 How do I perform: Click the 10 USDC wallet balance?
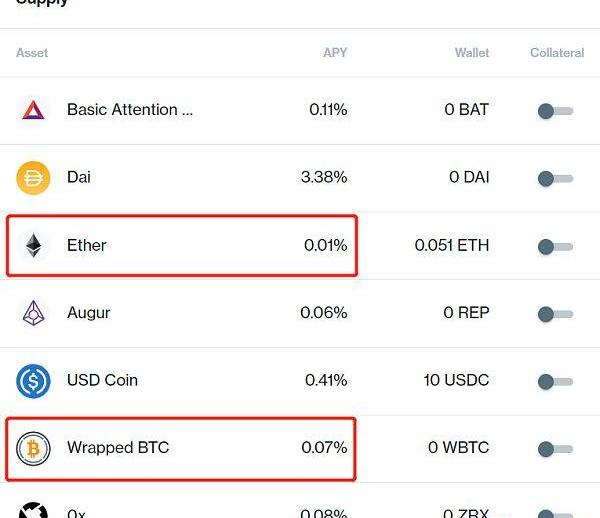click(x=456, y=380)
